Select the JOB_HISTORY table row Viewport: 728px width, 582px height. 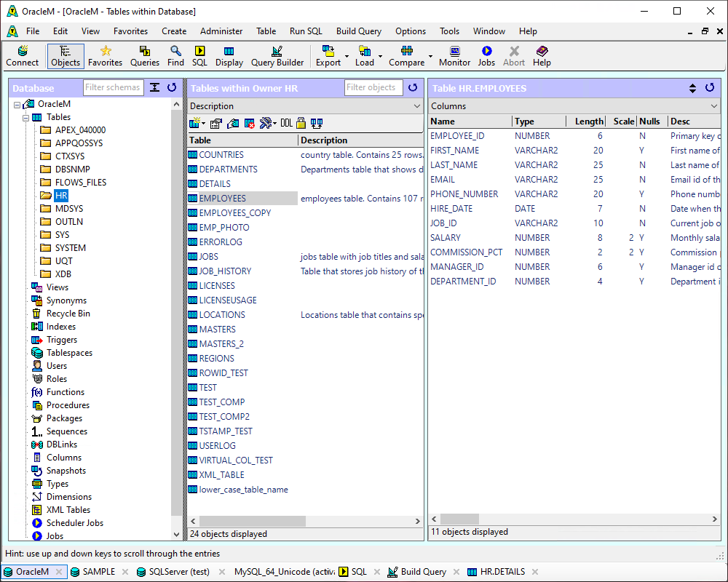tap(306, 271)
